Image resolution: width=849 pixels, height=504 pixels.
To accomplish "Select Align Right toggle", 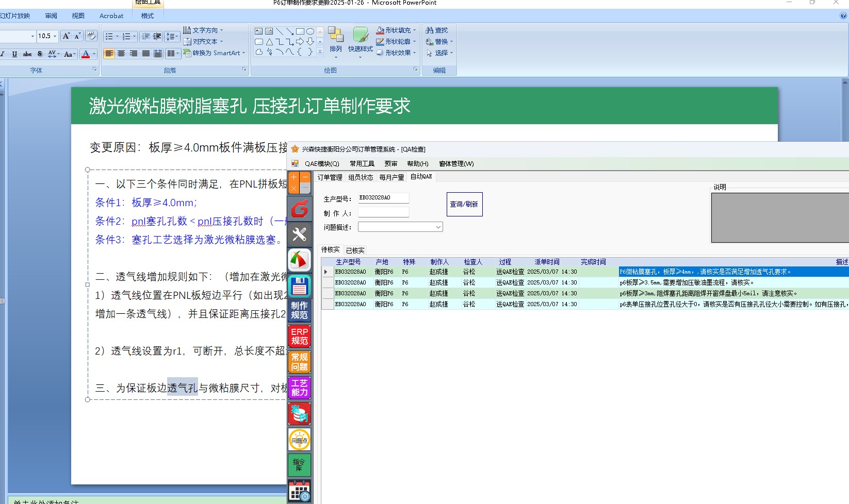I will tap(134, 54).
